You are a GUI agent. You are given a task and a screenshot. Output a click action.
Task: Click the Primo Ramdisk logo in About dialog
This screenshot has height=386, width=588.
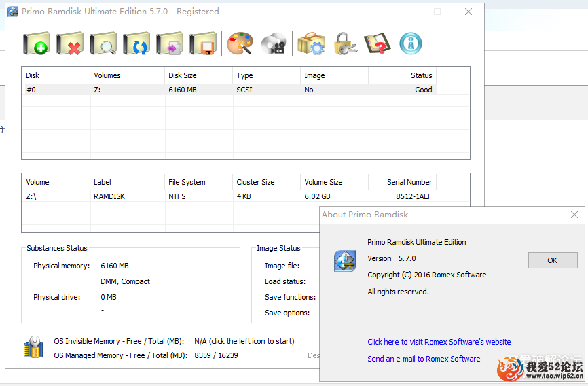[345, 260]
